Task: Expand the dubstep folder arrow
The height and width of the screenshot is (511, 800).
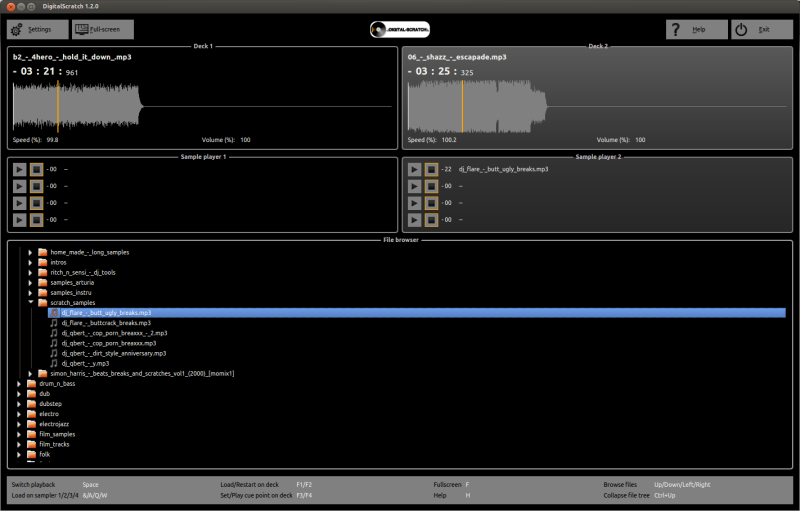Action: [x=19, y=404]
